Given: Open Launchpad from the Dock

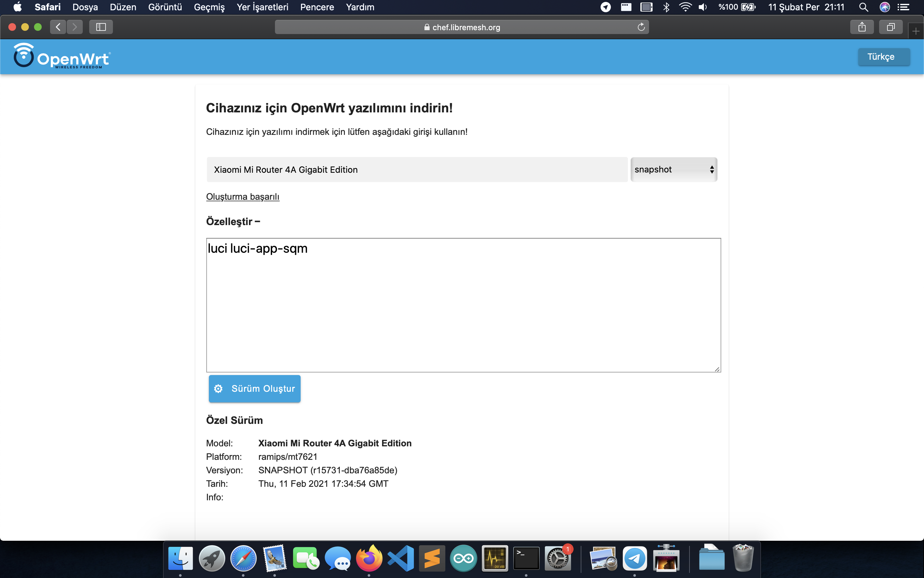Looking at the screenshot, I should tap(212, 558).
